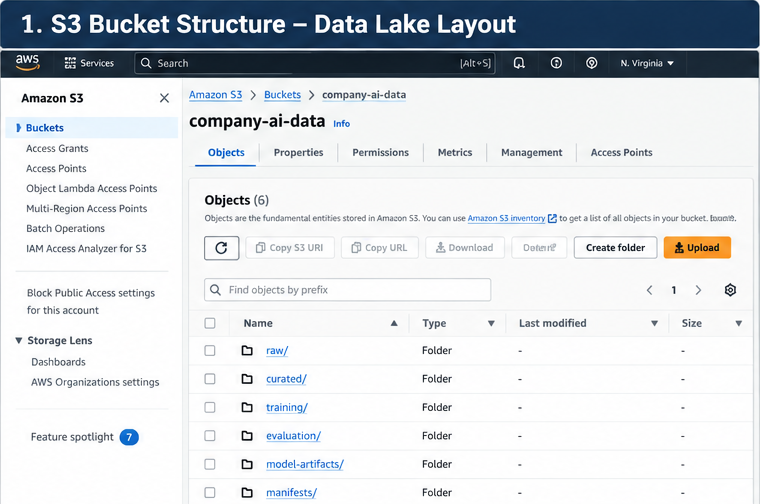This screenshot has width=760, height=504.
Task: Click the manifests/ folder icon
Action: click(x=247, y=492)
